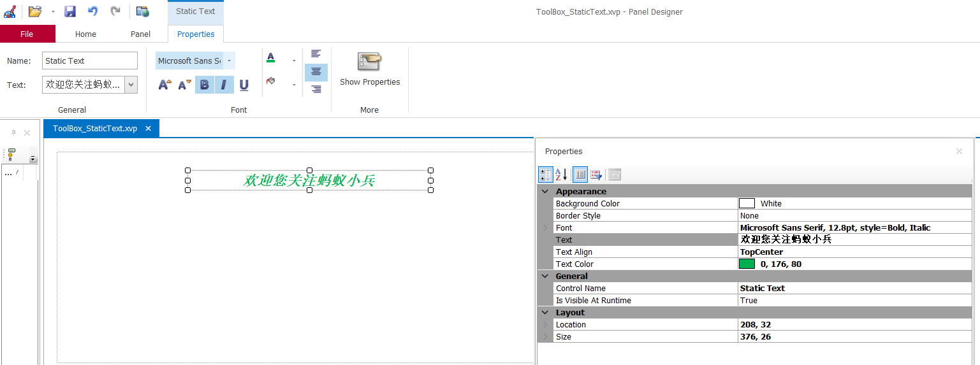The width and height of the screenshot is (980, 365).
Task: Click the disabled property pages icon
Action: click(x=615, y=175)
